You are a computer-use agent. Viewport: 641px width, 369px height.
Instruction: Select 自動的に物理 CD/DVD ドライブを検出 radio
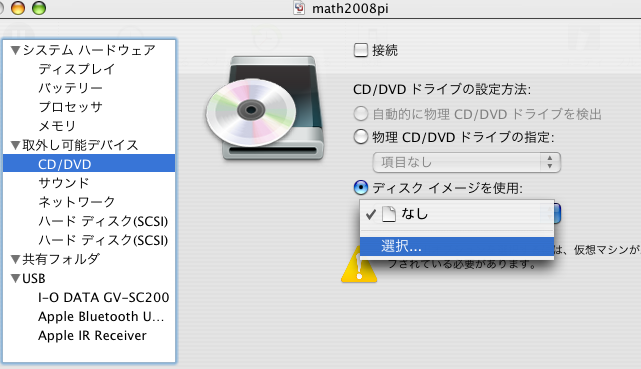[x=361, y=114]
